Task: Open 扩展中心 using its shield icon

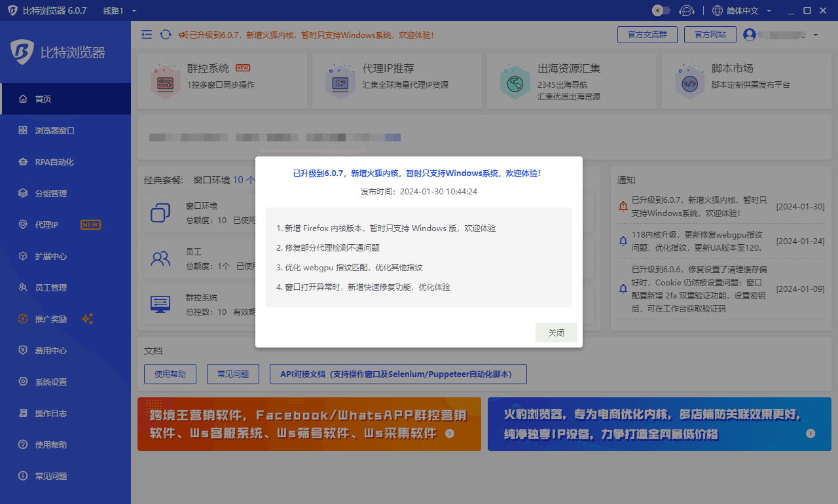Action: pyautogui.click(x=22, y=256)
